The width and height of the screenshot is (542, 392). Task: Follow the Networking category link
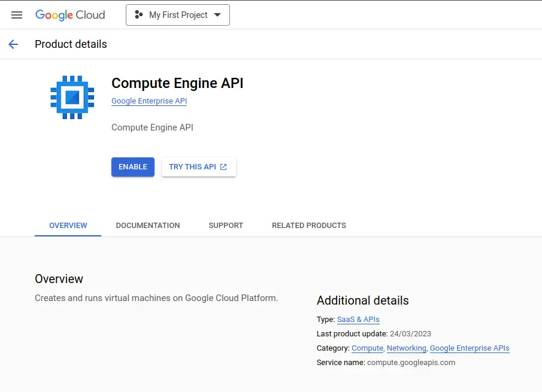[407, 348]
